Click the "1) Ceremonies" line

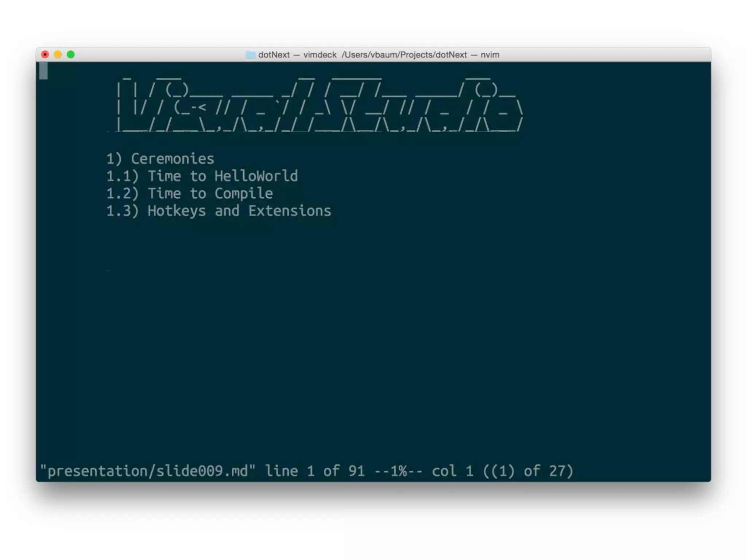(160, 159)
